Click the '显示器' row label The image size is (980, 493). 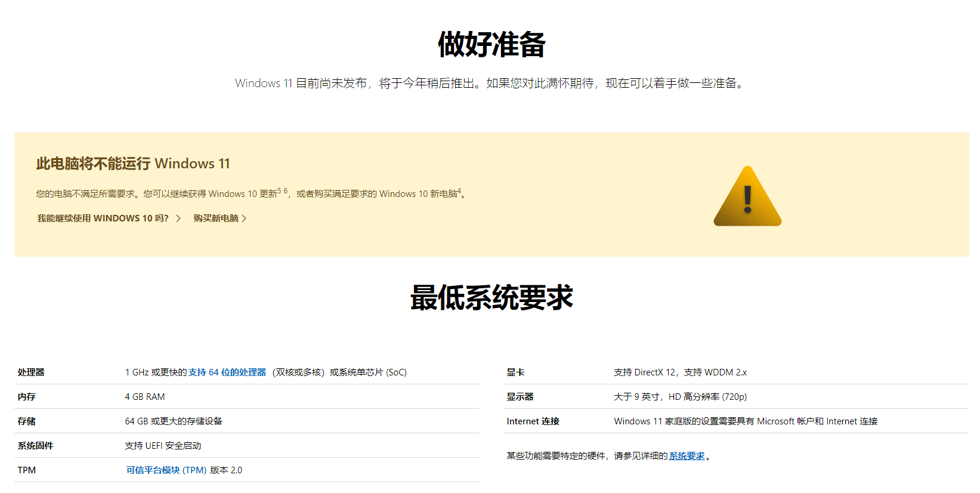[x=520, y=397]
